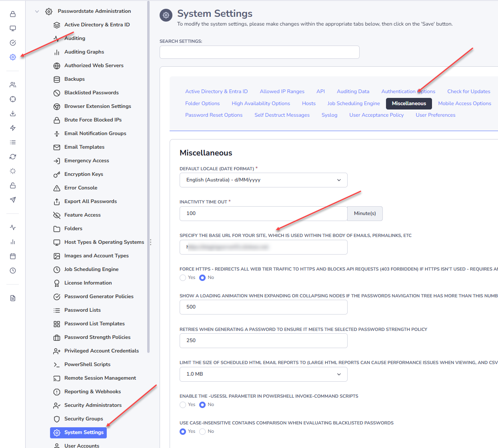Click the Error Console warning icon
This screenshot has width=498, height=448.
pos(57,188)
